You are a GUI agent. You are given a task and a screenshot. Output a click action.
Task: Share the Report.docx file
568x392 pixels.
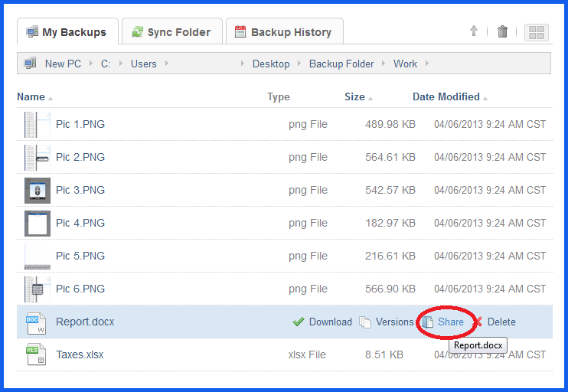[x=450, y=322]
